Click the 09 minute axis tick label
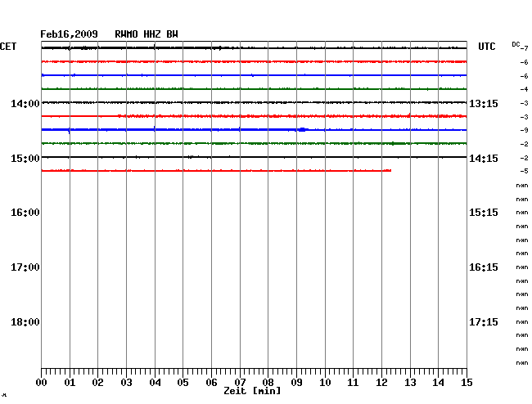Viewport: 532px width, 404px height. [x=296, y=383]
